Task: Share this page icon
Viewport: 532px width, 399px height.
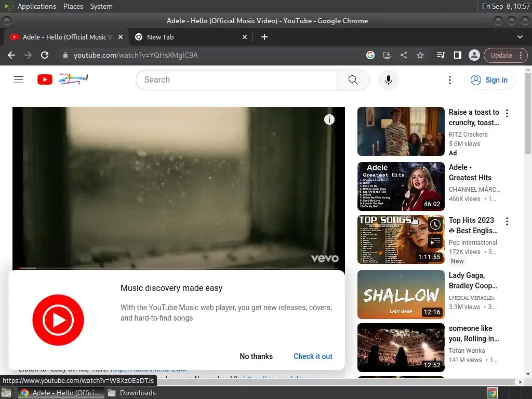Action: (x=403, y=55)
